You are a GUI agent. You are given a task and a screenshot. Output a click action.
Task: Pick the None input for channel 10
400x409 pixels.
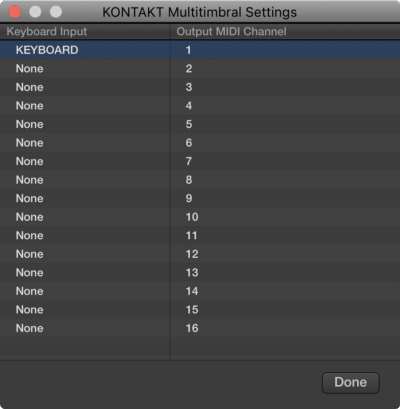[29, 217]
